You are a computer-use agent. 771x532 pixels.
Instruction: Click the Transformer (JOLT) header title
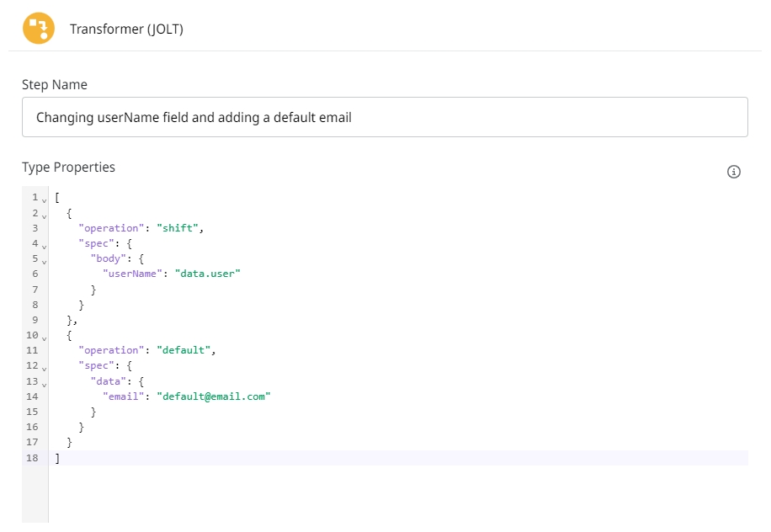[126, 29]
